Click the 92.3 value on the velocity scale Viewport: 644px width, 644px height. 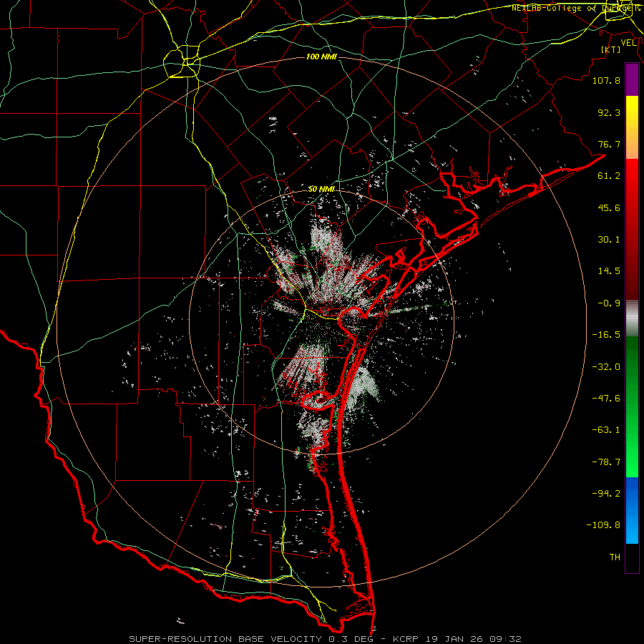(609, 112)
